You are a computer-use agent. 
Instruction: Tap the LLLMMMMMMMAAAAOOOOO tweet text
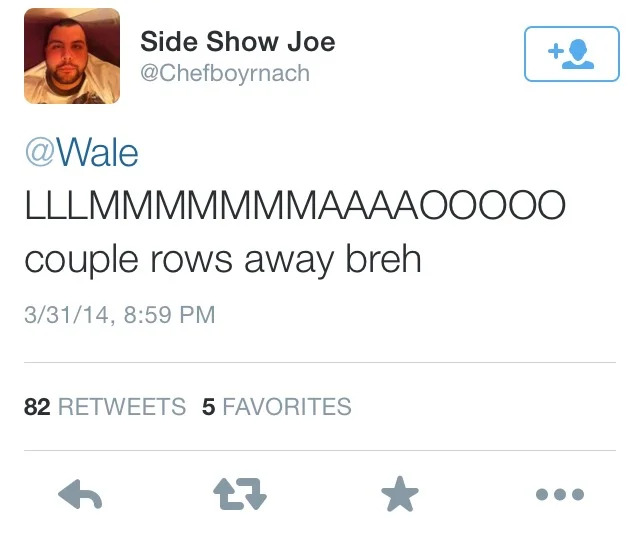pyautogui.click(x=295, y=205)
